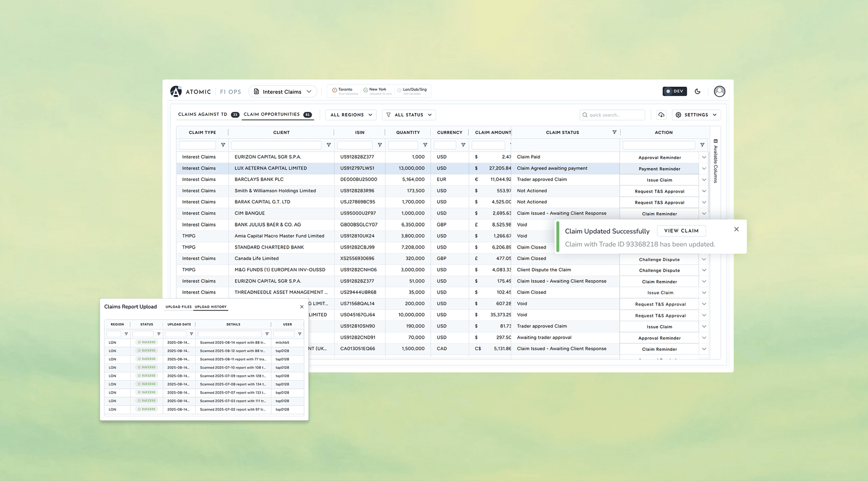Click the Claim Status column filter funnel
This screenshot has height=481, width=868.
coord(614,132)
